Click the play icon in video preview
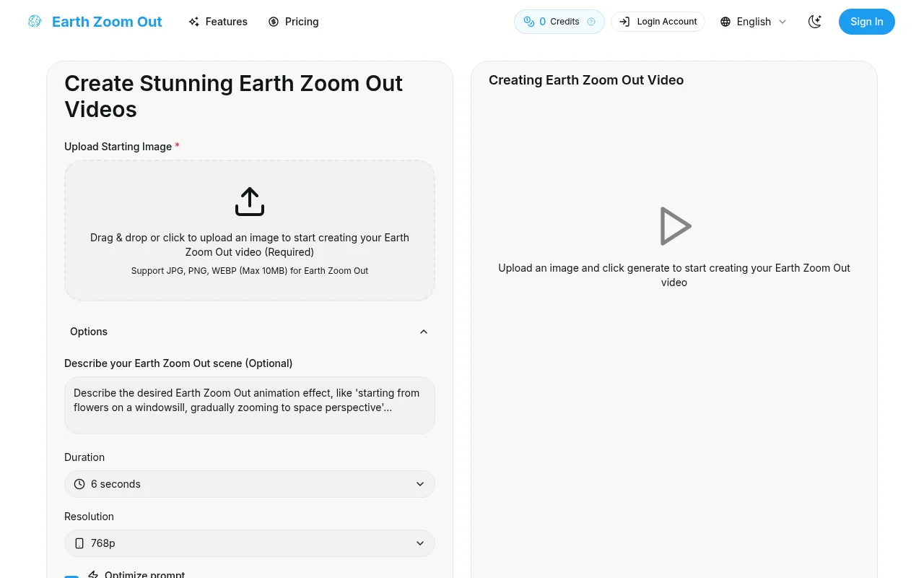Viewport: 924px width, 578px height. (x=674, y=226)
